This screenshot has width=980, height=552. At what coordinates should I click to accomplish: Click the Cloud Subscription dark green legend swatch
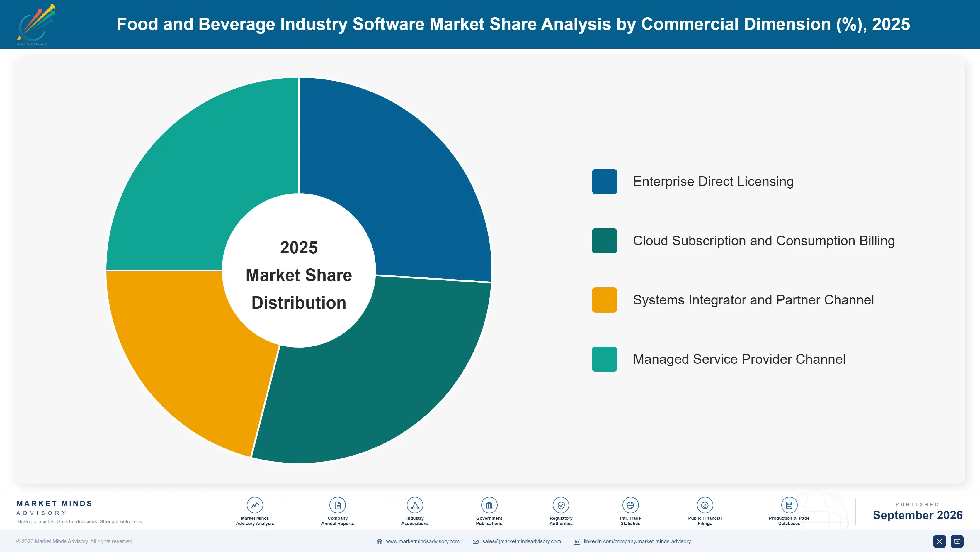click(x=604, y=241)
